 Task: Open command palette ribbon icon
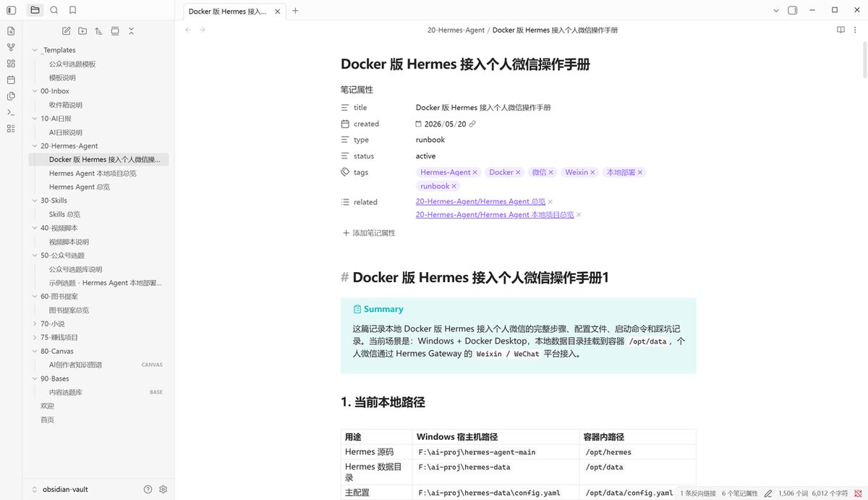(11, 112)
